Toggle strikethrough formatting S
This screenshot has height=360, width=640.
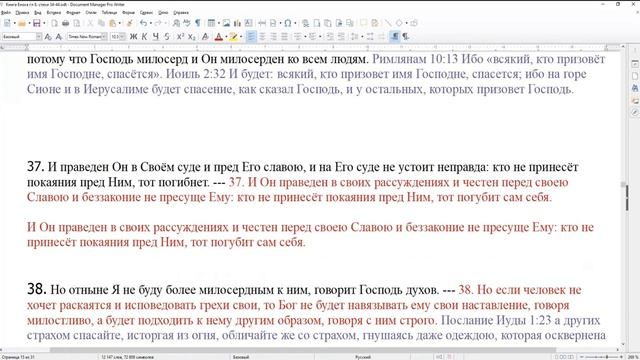167,37
